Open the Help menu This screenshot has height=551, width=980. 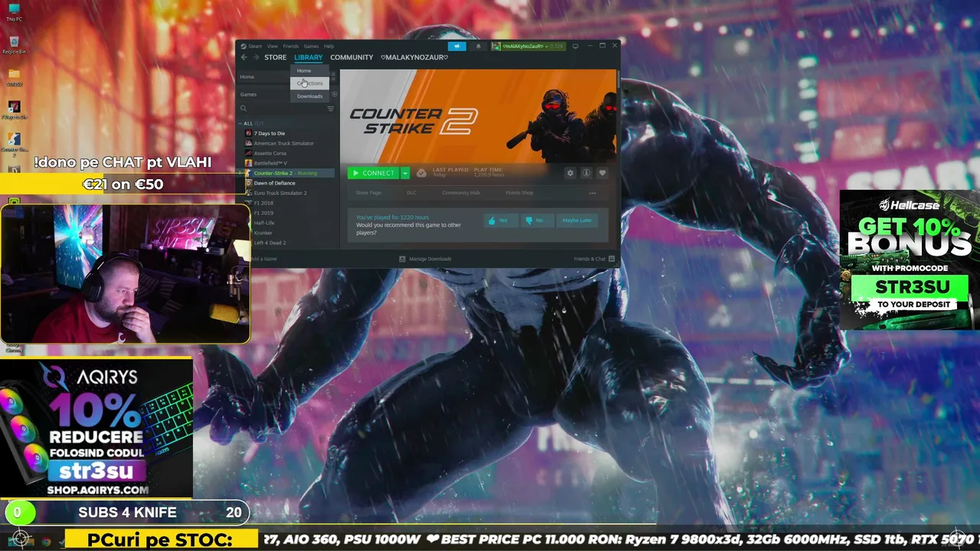(x=328, y=46)
